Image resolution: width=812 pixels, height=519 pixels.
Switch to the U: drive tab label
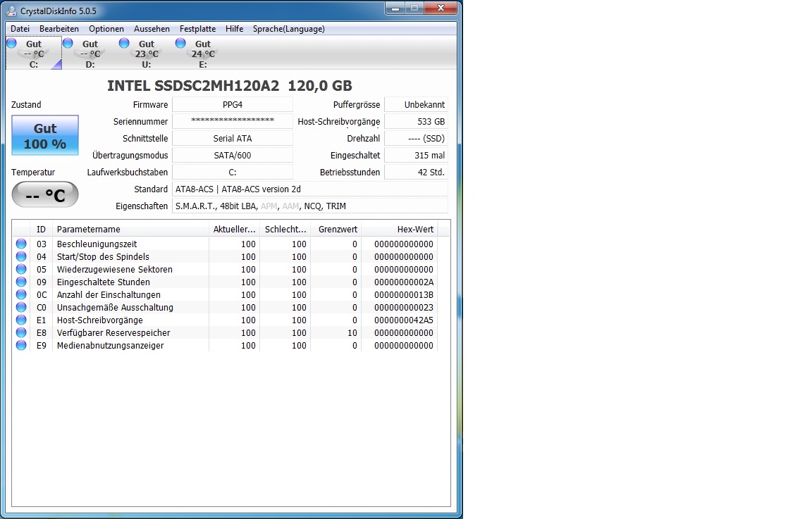147,65
